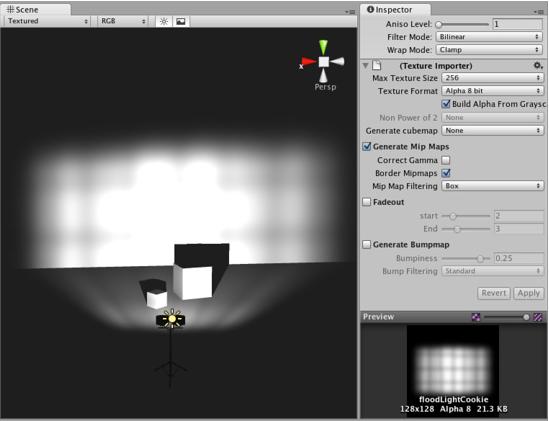
Task: Click the red X axis gizmo cone
Action: click(x=308, y=62)
